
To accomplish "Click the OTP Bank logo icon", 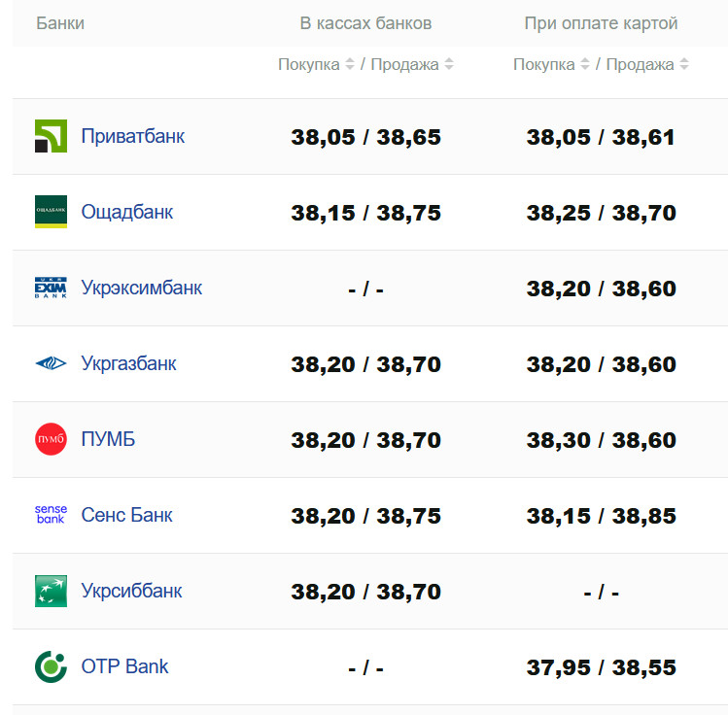I will click(x=51, y=666).
